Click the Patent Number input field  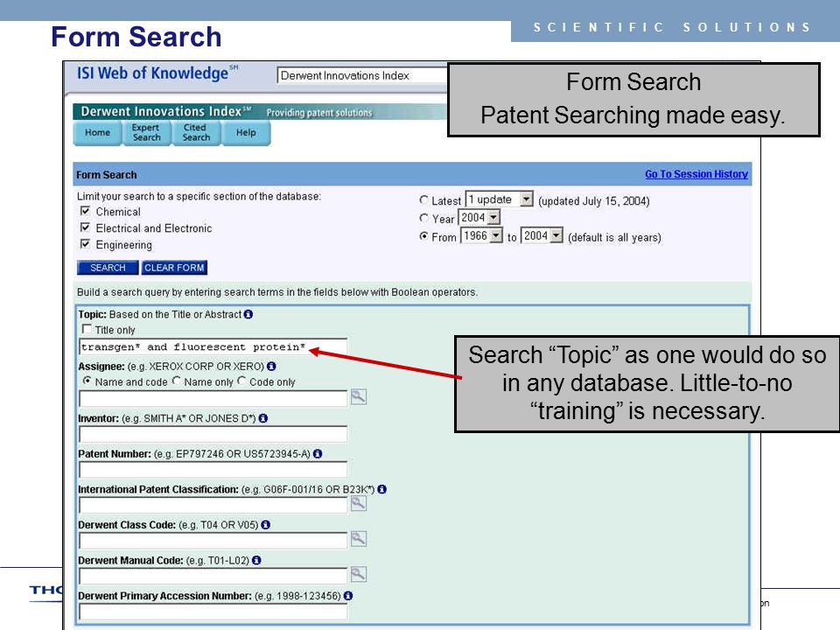(x=213, y=469)
